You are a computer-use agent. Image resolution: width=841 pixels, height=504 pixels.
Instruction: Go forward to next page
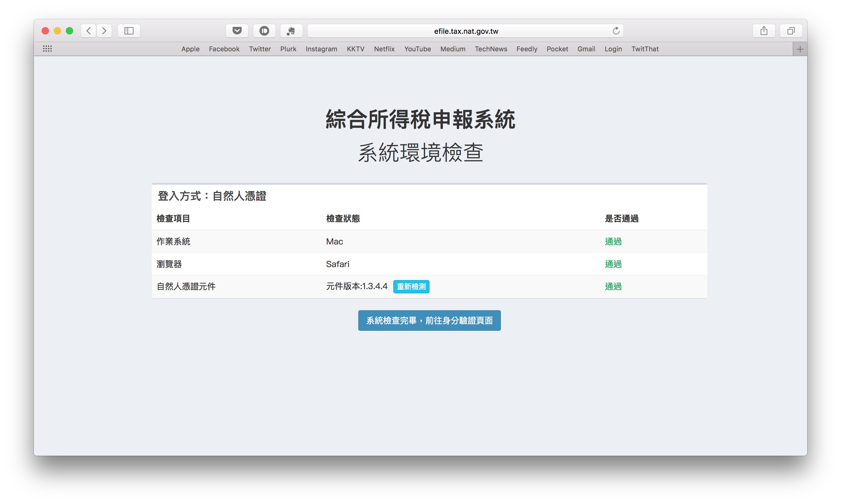click(104, 31)
